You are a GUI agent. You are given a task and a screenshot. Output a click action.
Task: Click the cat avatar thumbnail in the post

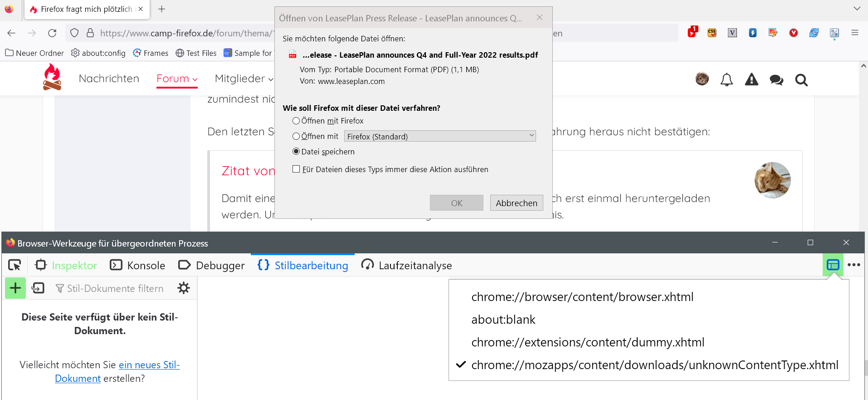tap(773, 180)
